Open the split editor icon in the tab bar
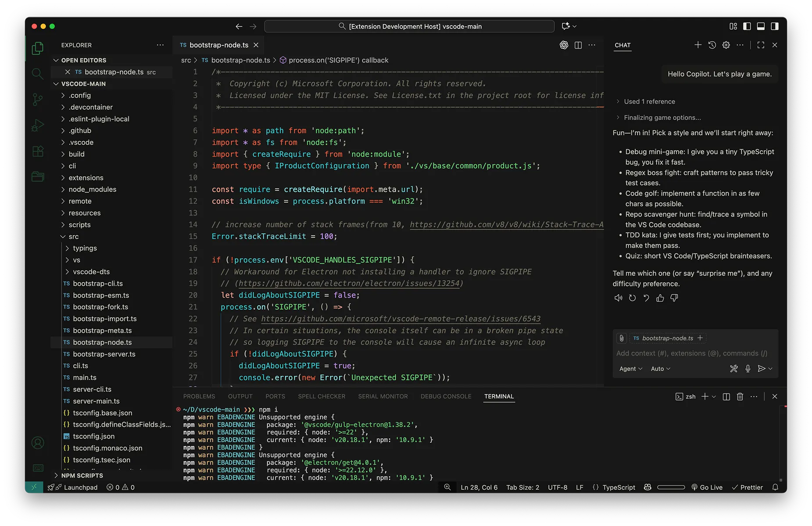Image resolution: width=812 pixels, height=526 pixels. pyautogui.click(x=578, y=45)
